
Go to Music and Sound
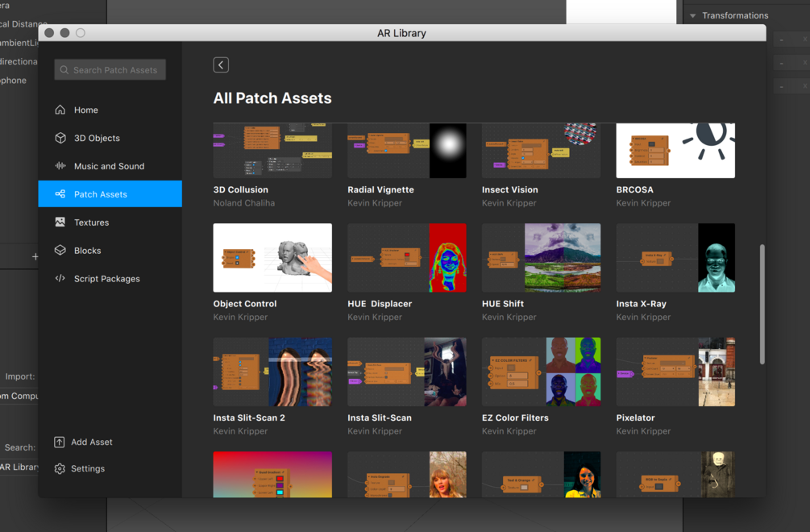pyautogui.click(x=110, y=166)
